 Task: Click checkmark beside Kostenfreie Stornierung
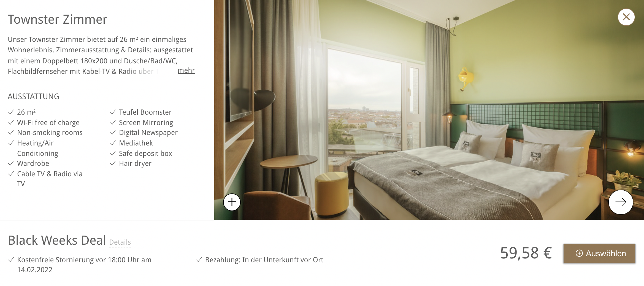[11, 260]
